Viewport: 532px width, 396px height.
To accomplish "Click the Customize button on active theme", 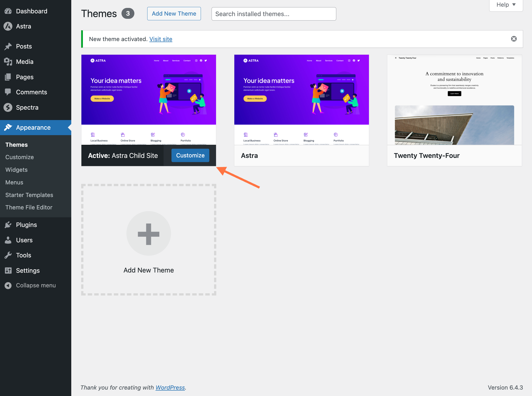I will [190, 155].
